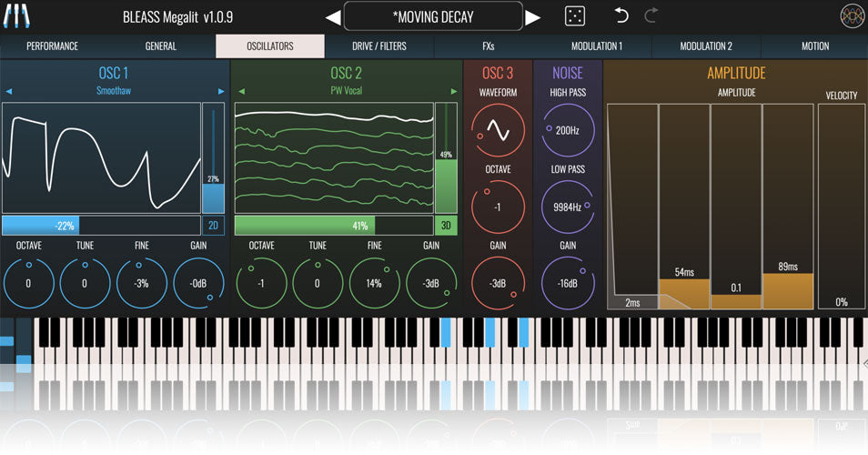Select the OSCILLATORS tab
868x455 pixels.
(x=270, y=46)
